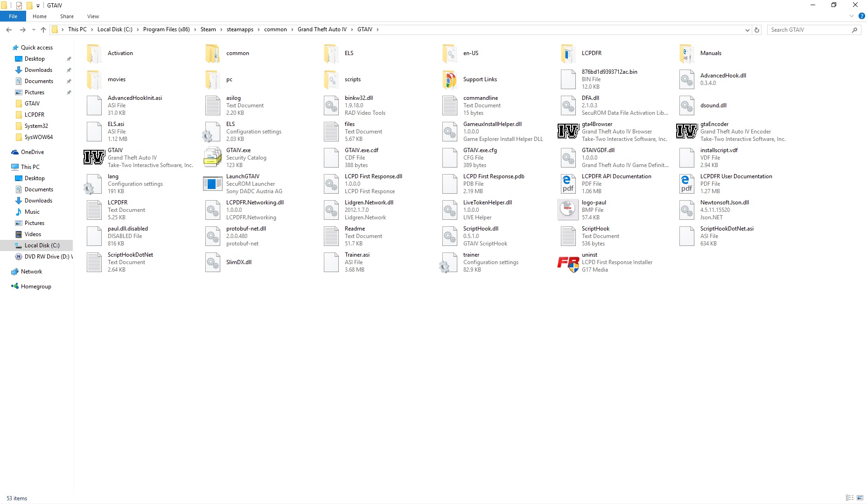Click the Back navigation arrow
The image size is (867, 504).
9,30
